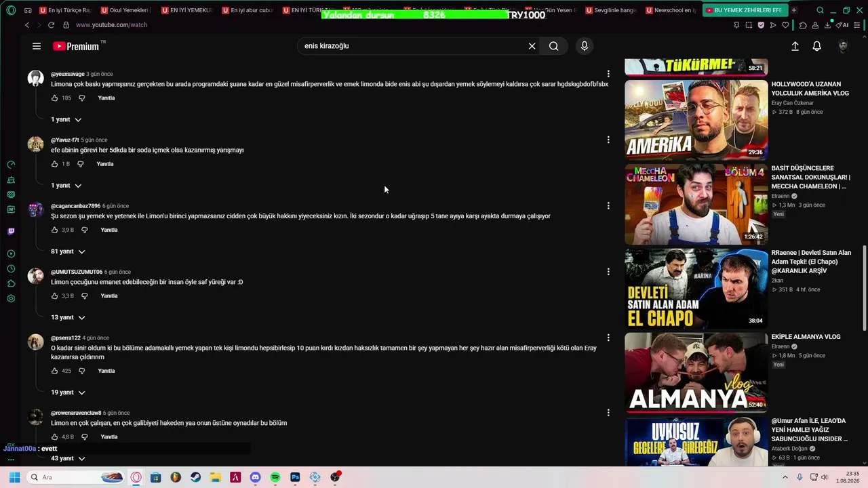Open the YouTube upload/create icon
The image size is (868, 488).
click(x=795, y=46)
